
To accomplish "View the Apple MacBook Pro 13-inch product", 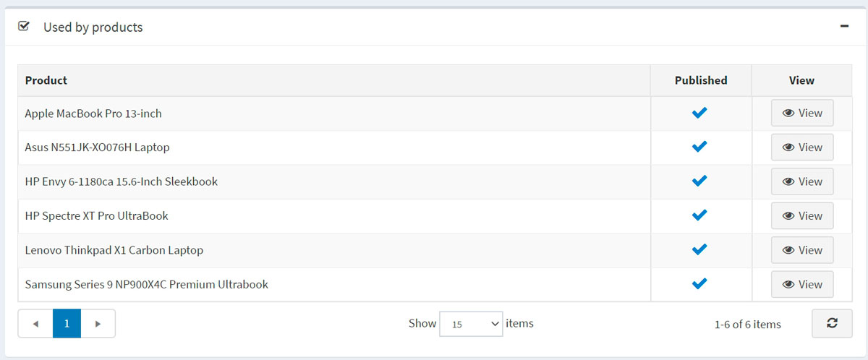I will (x=802, y=113).
